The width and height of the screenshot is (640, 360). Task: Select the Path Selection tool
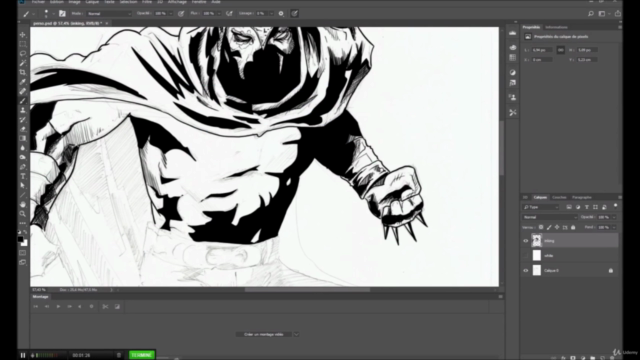(x=23, y=185)
